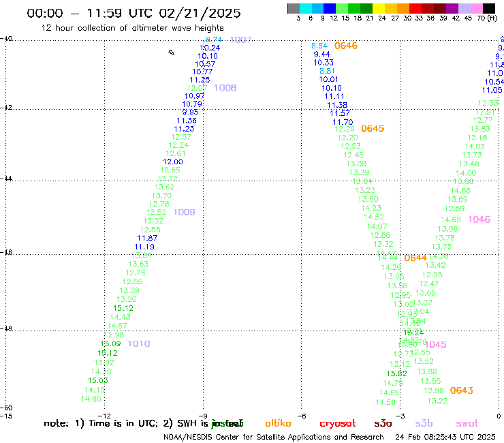The image size is (504, 443).
Task: Click the wave height value 13.83
Action: (x=480, y=129)
